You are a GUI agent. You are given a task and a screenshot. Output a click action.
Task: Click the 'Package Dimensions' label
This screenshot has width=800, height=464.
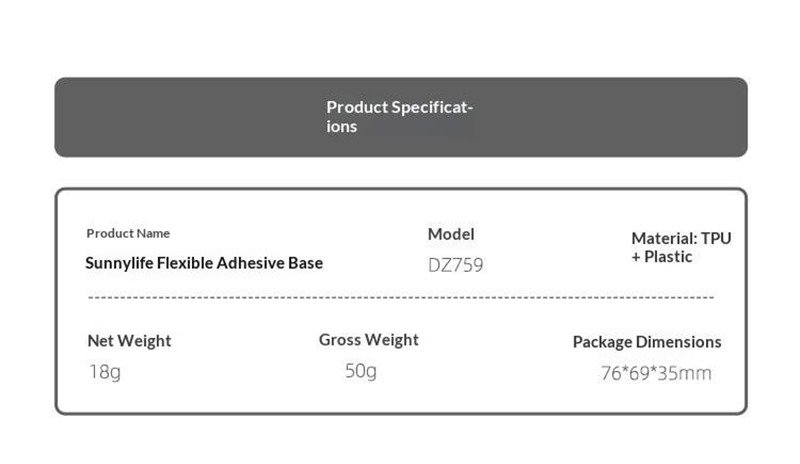pos(646,342)
